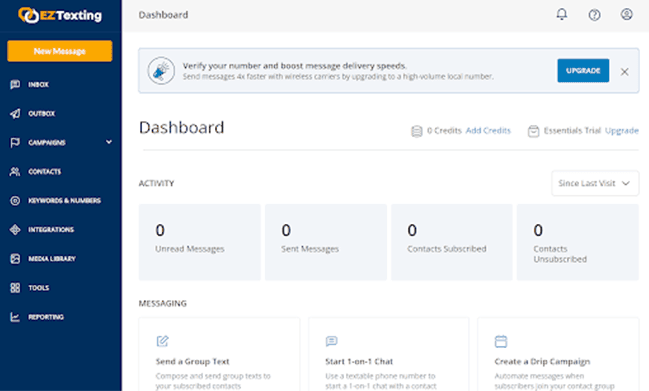The height and width of the screenshot is (391, 649).
Task: Open the Since Last Visit dropdown
Action: coord(595,183)
